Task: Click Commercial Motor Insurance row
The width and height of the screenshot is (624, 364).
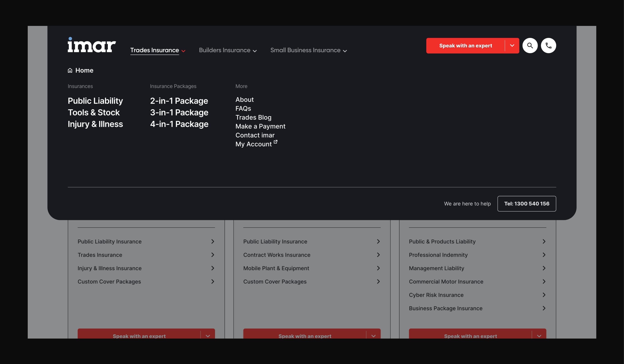Action: click(446, 282)
